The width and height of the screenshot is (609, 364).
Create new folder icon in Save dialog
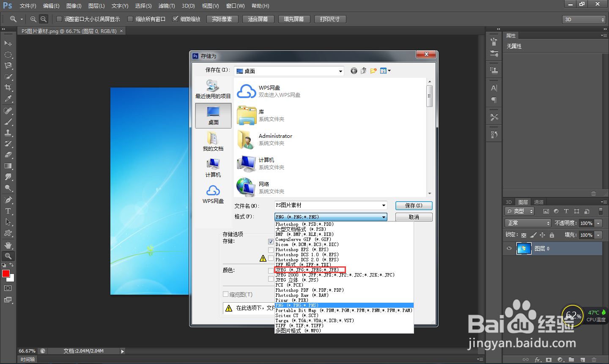pos(373,71)
